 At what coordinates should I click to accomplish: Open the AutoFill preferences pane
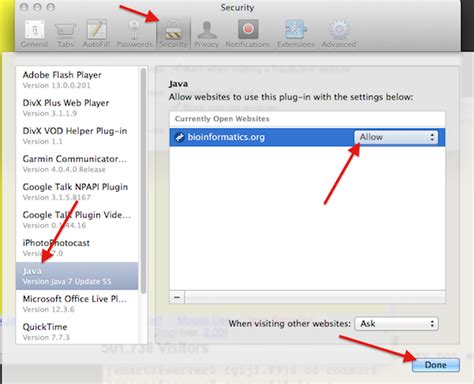96,34
